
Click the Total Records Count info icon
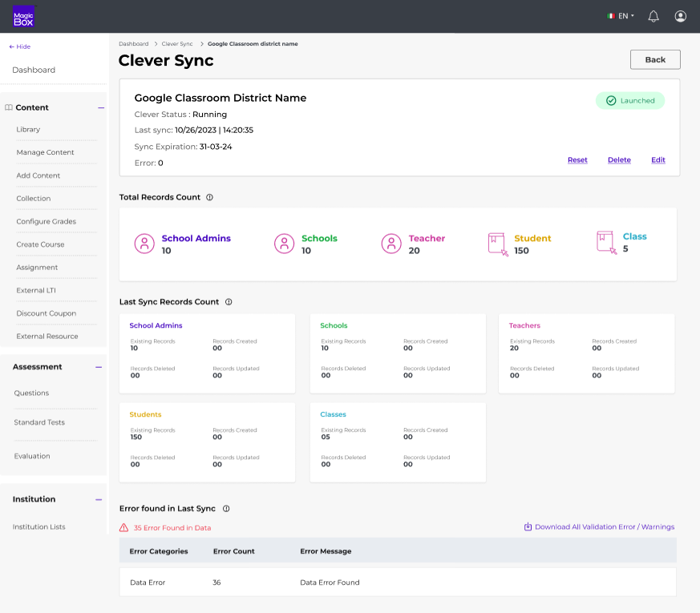click(209, 197)
